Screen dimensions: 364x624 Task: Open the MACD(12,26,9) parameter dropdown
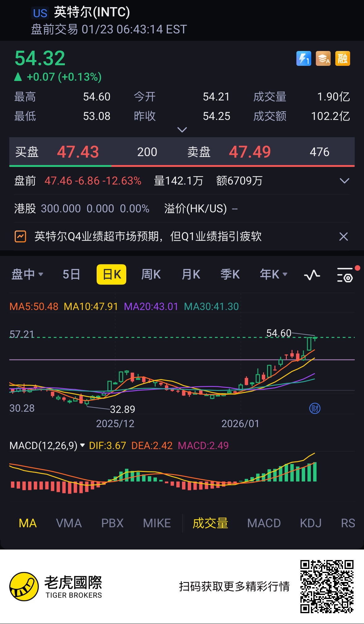coord(47,445)
